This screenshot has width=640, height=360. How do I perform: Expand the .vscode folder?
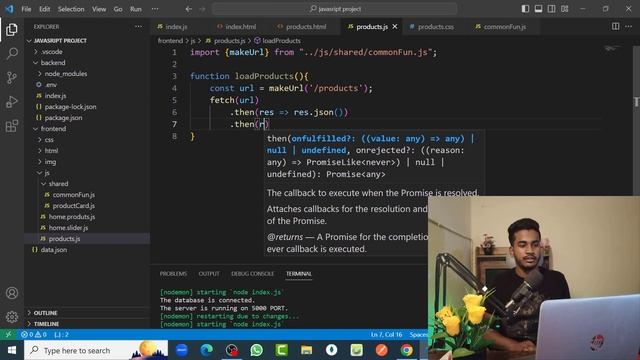tap(87, 52)
